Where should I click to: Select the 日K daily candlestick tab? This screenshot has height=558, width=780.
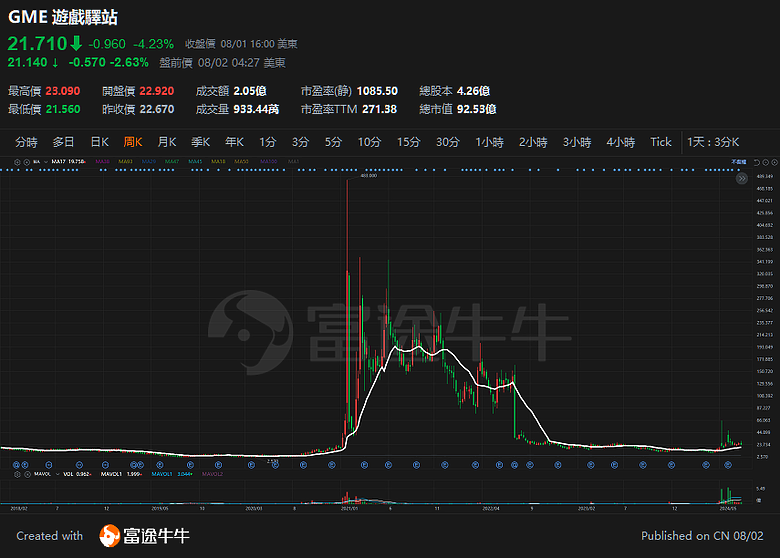coord(99,142)
